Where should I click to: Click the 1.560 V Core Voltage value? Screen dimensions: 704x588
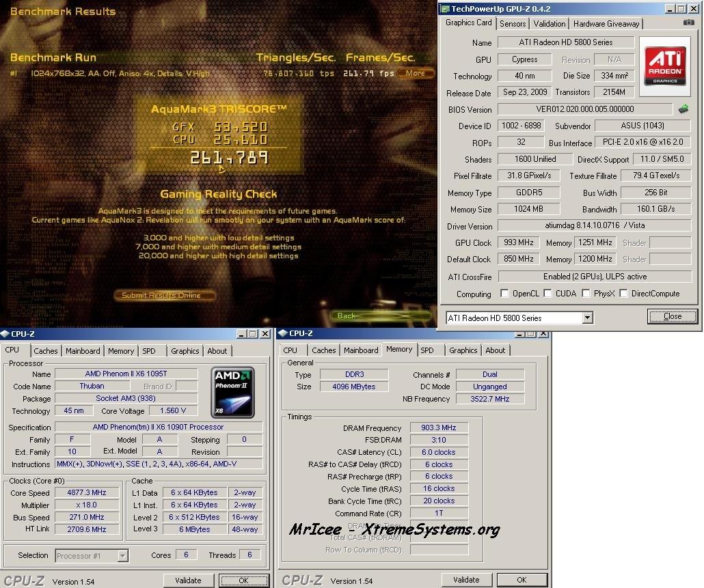(173, 410)
